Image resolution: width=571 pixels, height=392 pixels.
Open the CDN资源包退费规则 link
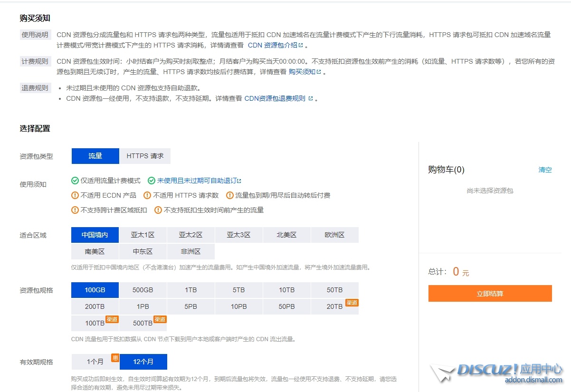click(x=275, y=98)
